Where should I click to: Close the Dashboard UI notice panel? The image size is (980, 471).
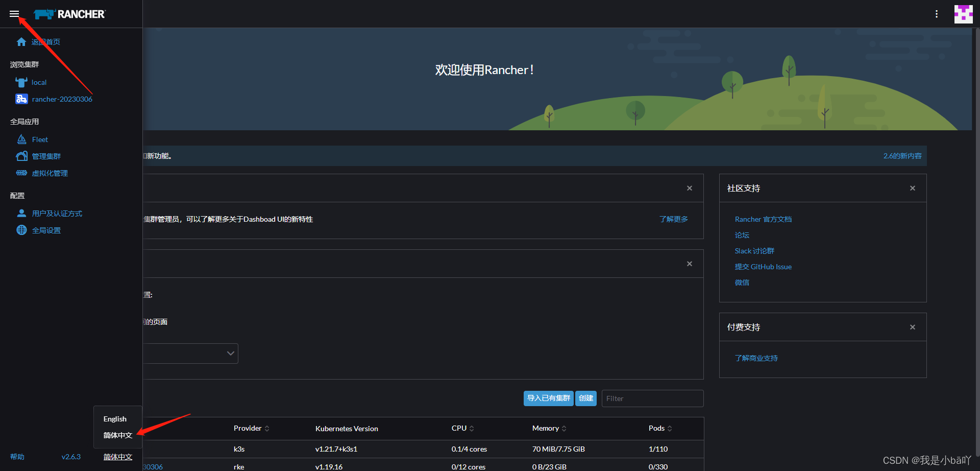coord(690,188)
